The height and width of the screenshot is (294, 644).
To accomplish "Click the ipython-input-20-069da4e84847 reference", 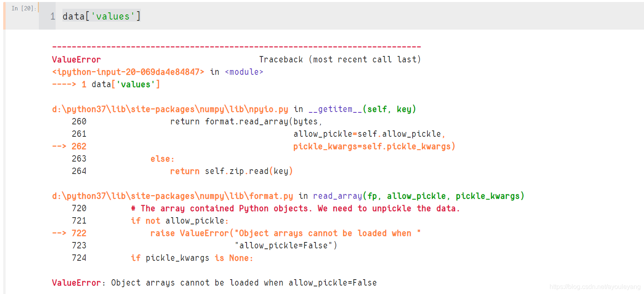I will [x=128, y=72].
